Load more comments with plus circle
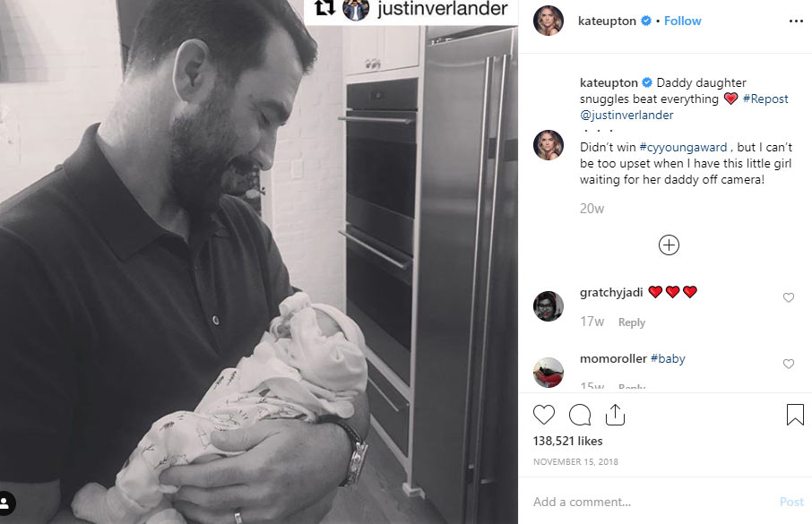 click(669, 245)
